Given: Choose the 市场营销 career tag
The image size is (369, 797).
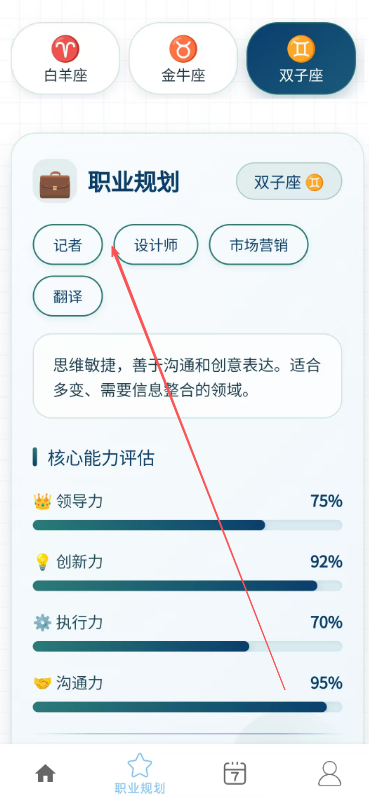Looking at the screenshot, I should [259, 244].
